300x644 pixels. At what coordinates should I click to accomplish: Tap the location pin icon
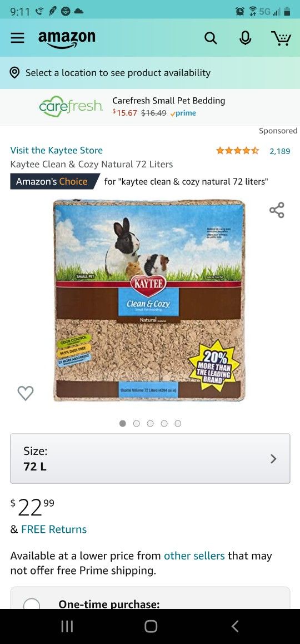(x=15, y=73)
